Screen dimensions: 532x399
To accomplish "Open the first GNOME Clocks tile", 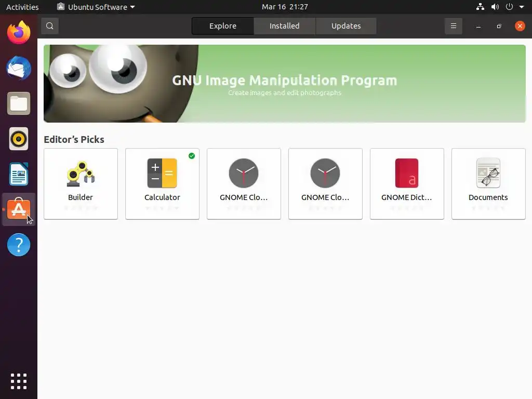I will (244, 184).
